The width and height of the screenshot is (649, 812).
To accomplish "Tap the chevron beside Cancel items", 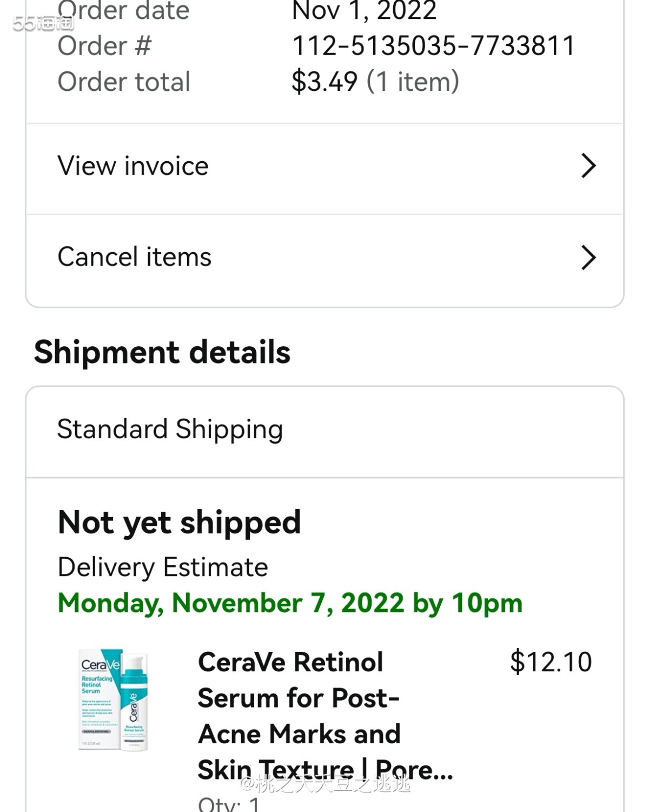I will (588, 258).
